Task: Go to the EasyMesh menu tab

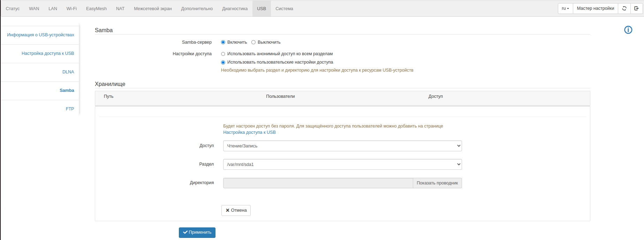Action: pyautogui.click(x=96, y=9)
